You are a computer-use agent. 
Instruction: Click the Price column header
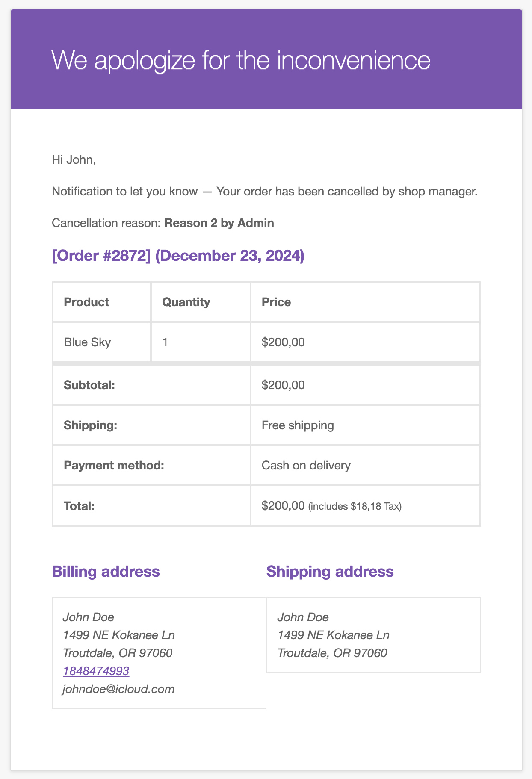pos(365,302)
